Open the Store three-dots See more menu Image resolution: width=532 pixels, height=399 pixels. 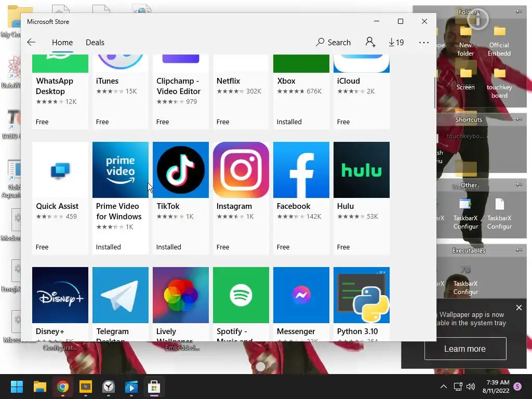coord(424,43)
